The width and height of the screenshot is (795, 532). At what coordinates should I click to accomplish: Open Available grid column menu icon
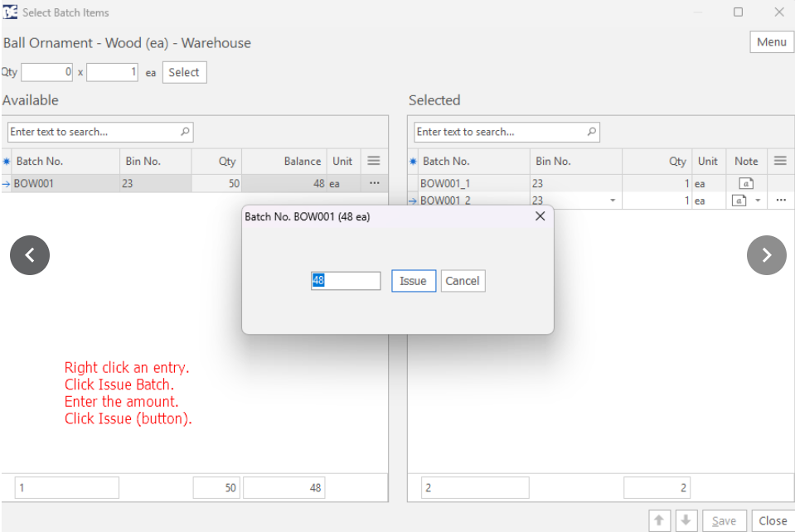(374, 161)
